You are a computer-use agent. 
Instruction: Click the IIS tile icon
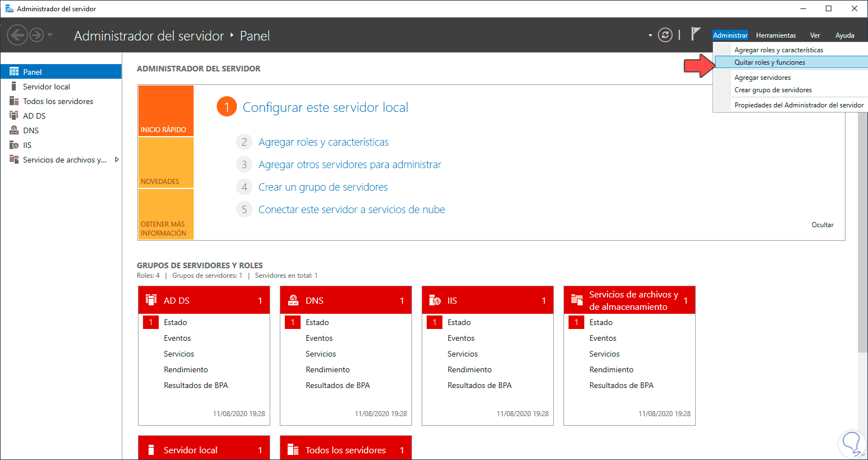coord(435,300)
